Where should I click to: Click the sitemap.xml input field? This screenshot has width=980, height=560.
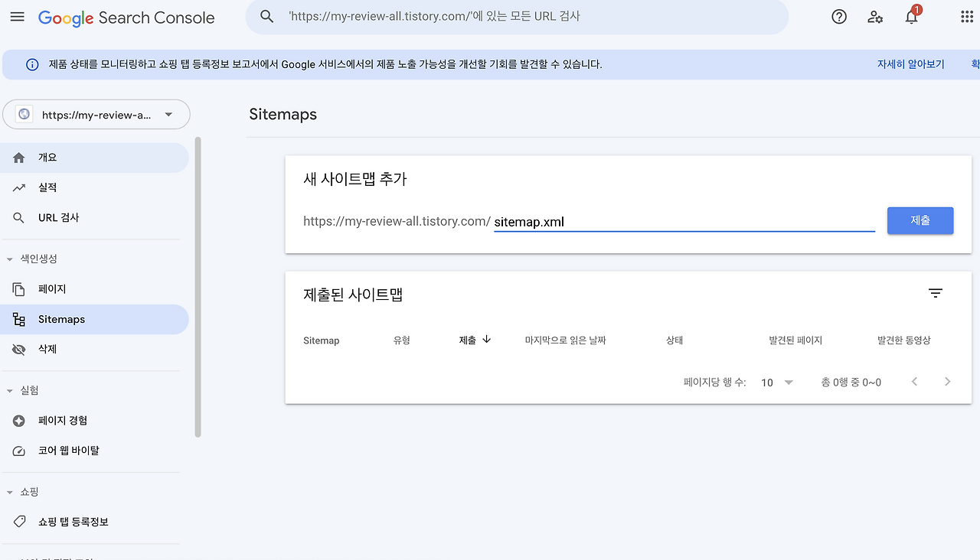(x=681, y=221)
